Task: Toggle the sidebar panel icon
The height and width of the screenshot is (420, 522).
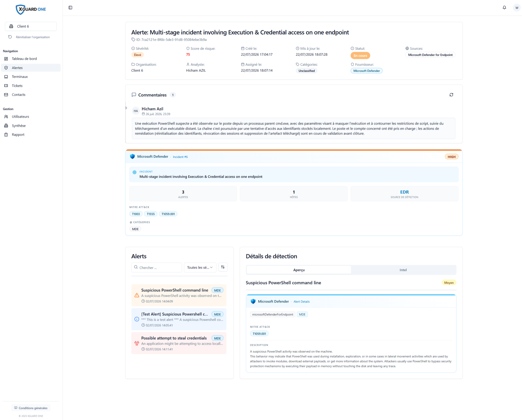Action: 70,8
